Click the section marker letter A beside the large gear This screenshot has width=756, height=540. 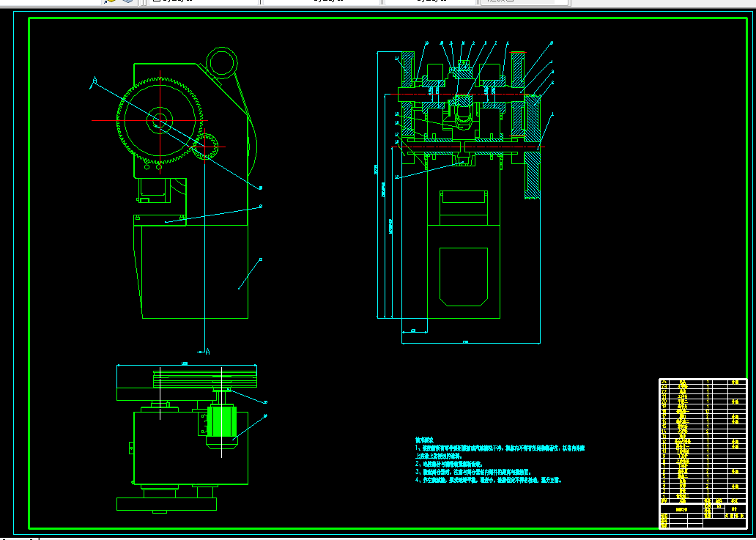coord(94,80)
